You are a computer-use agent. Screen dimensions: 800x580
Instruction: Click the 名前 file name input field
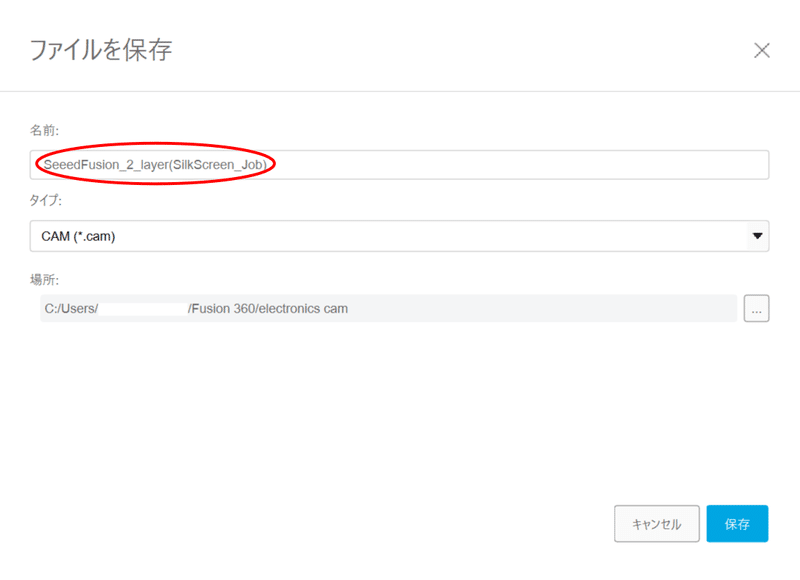pyautogui.click(x=399, y=165)
